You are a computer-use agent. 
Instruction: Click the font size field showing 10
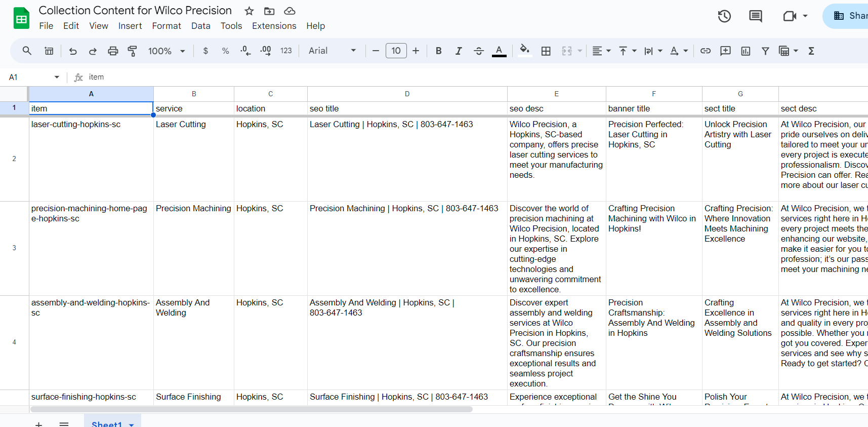tap(396, 51)
